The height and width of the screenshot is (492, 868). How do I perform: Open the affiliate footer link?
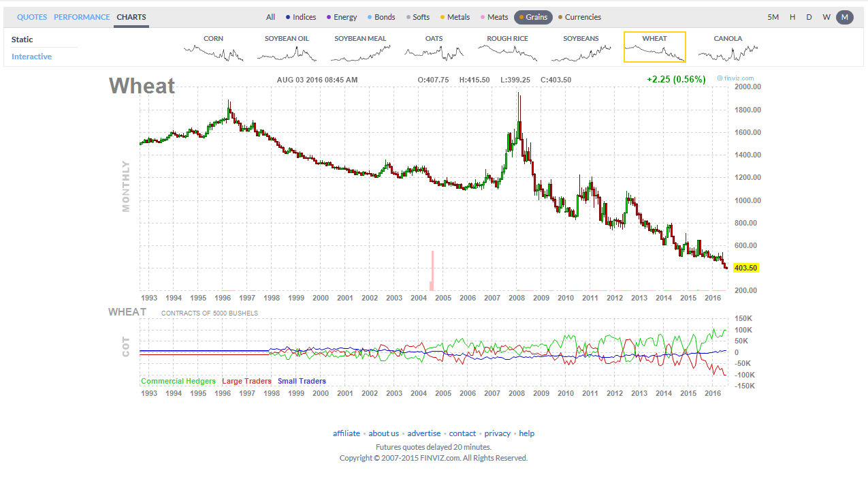[347, 433]
